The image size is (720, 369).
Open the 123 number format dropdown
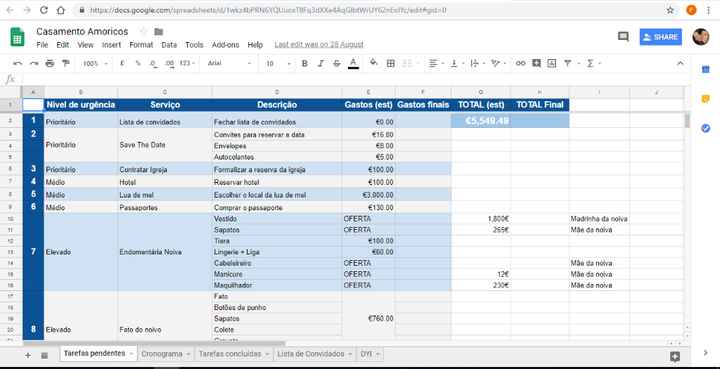click(x=187, y=63)
